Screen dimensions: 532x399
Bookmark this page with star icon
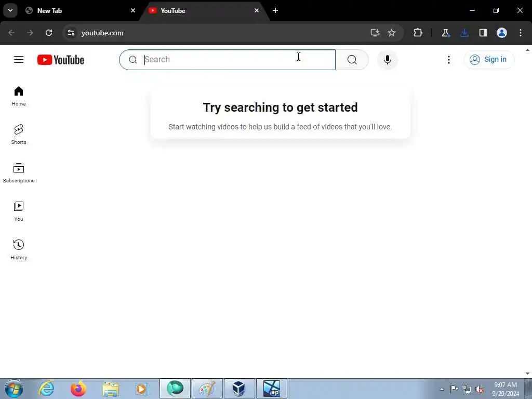tap(392, 33)
